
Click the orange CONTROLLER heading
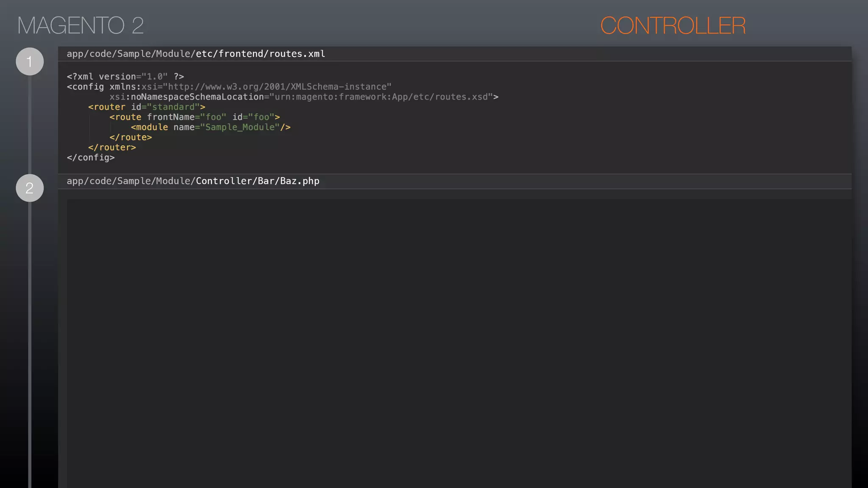(x=673, y=25)
